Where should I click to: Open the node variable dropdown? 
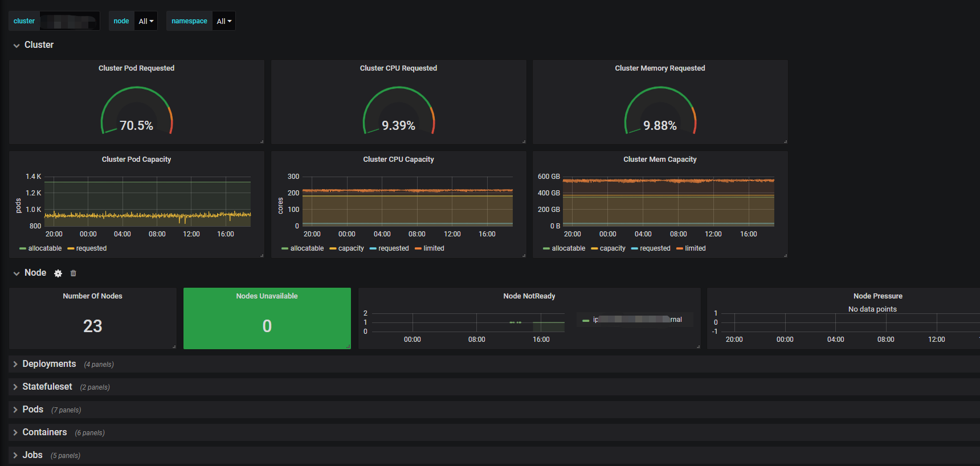[146, 21]
